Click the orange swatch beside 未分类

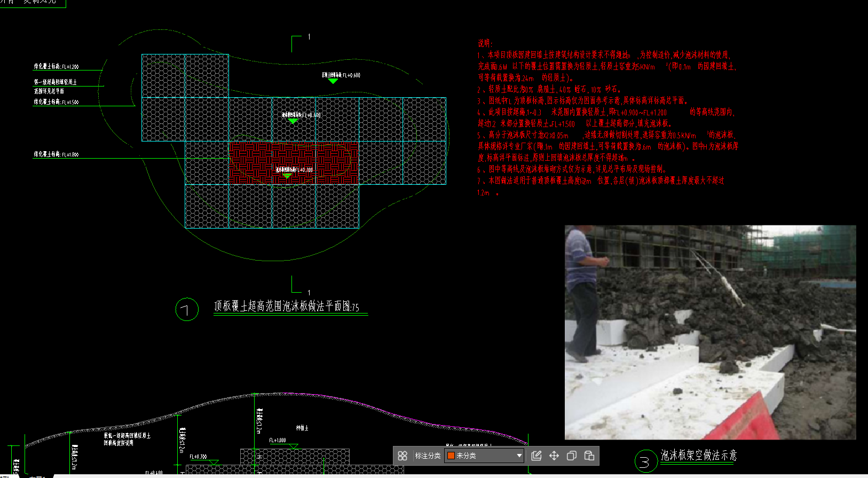click(451, 456)
